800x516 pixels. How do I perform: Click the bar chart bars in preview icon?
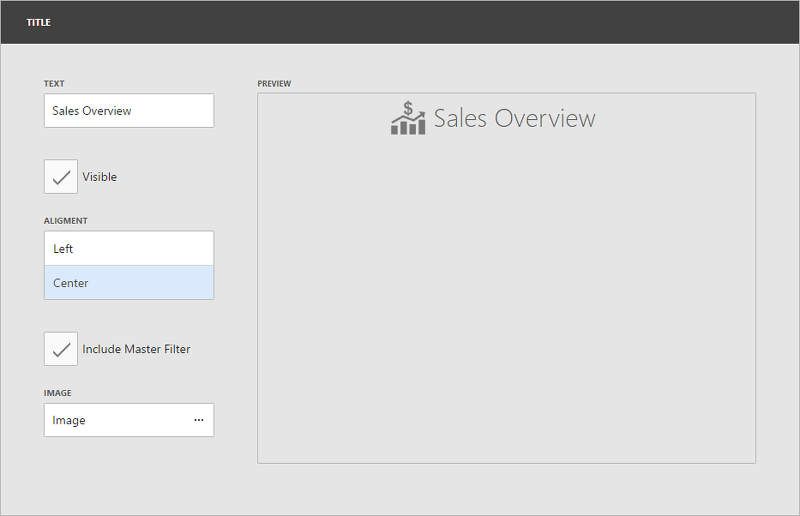tap(405, 128)
